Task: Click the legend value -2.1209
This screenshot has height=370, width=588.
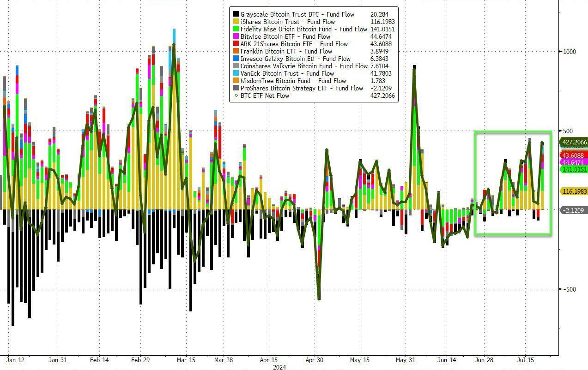Action: coord(381,88)
